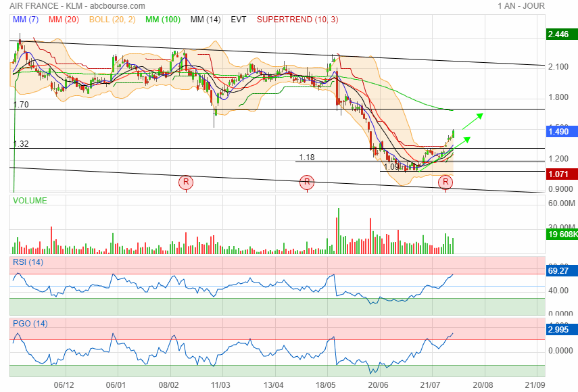Click the 40.00 RSI axis label
This screenshot has width=578, height=392.
[x=558, y=291]
